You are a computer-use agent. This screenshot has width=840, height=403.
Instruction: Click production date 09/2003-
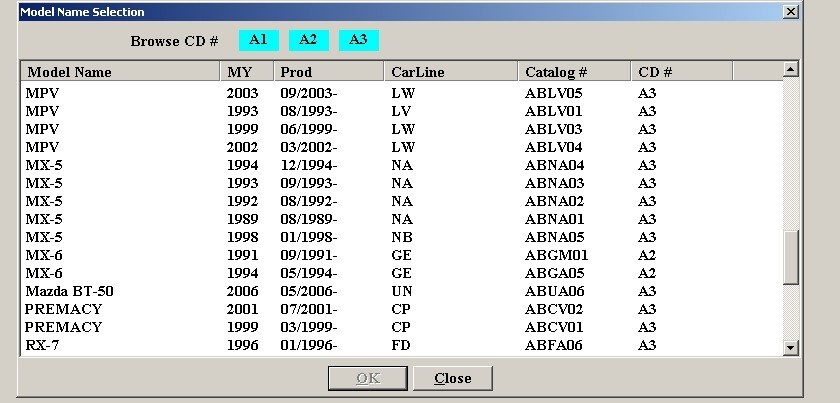click(x=309, y=93)
